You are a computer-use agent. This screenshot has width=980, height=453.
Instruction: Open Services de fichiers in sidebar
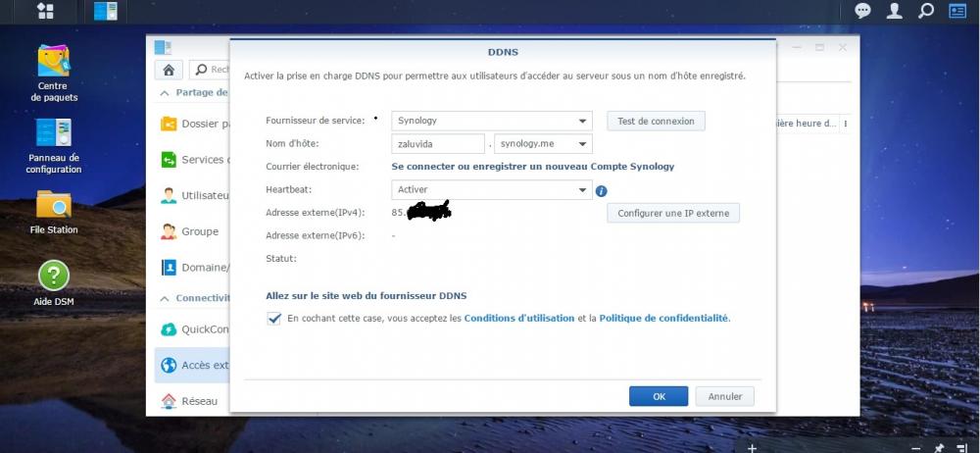pos(194,160)
